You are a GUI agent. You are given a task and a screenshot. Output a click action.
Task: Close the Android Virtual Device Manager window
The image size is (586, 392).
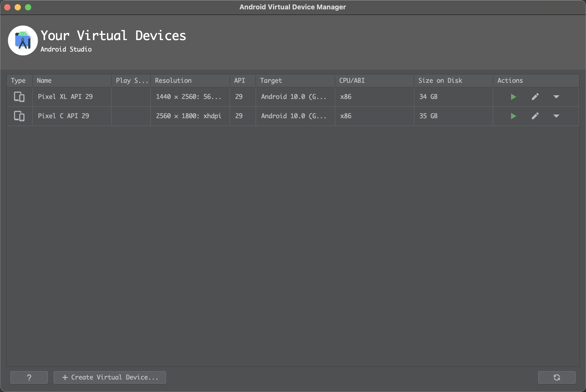pyautogui.click(x=7, y=7)
